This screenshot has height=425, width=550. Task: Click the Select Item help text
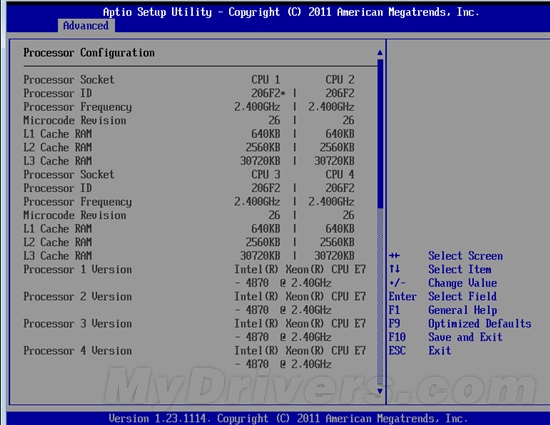tap(460, 269)
